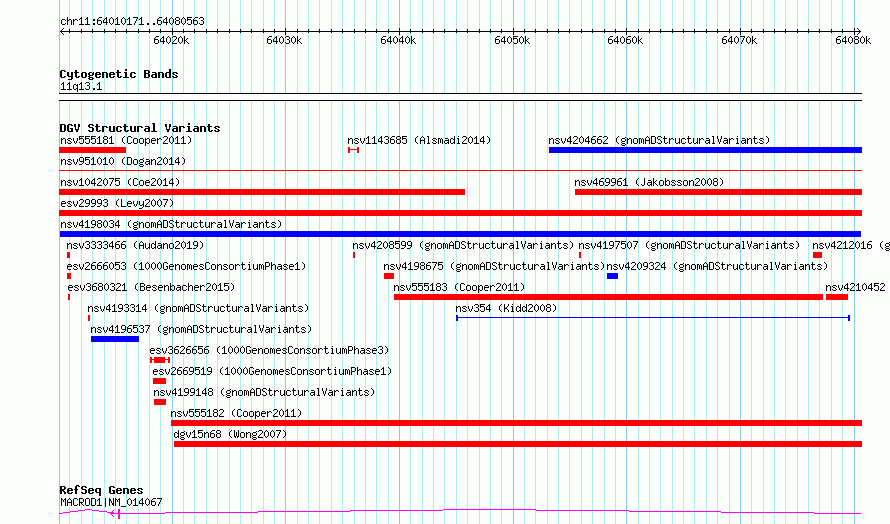The image size is (890, 524).
Task: Open esv2669519 (1000GenomesConsortiumPhase1) label
Action: pos(272,371)
